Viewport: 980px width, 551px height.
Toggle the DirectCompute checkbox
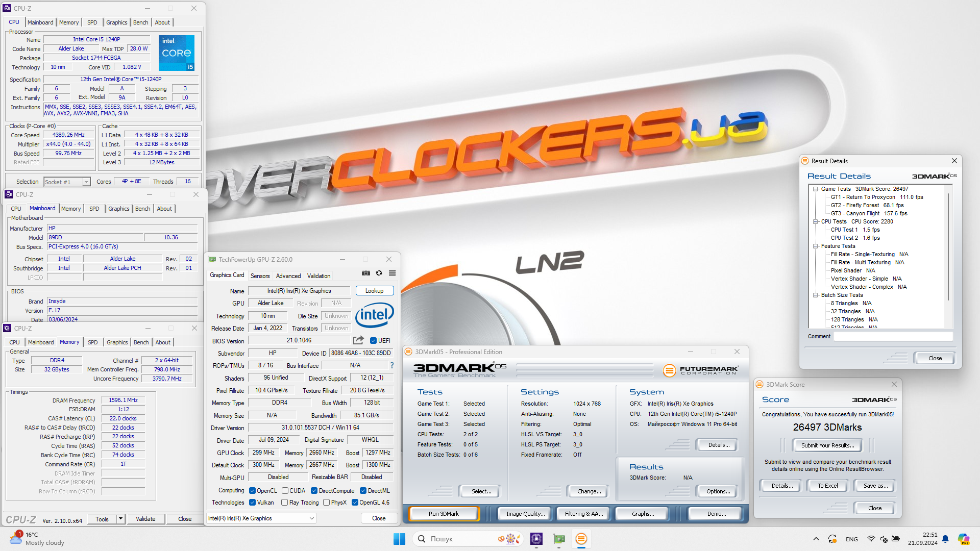click(x=314, y=491)
